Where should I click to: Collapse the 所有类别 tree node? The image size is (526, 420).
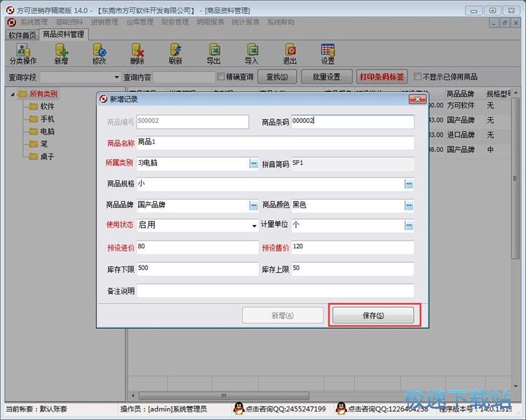[13, 94]
